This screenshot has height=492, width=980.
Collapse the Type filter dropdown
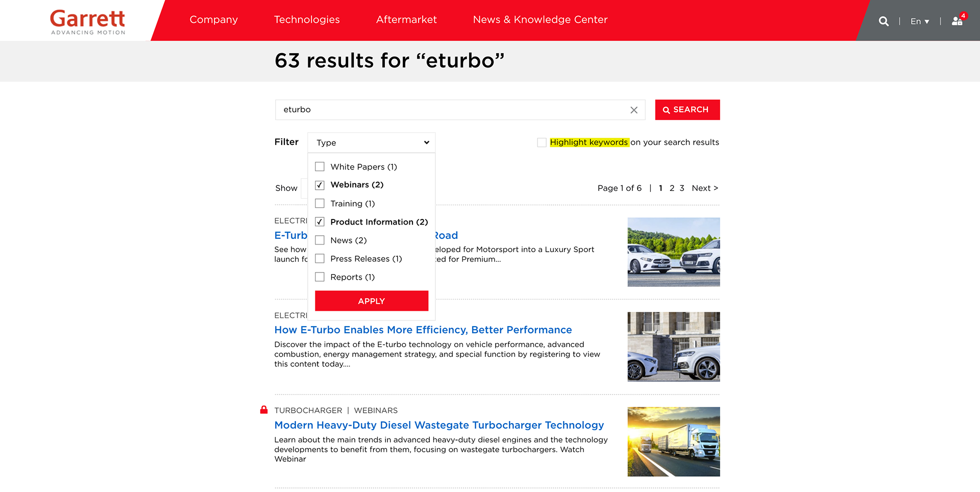372,142
